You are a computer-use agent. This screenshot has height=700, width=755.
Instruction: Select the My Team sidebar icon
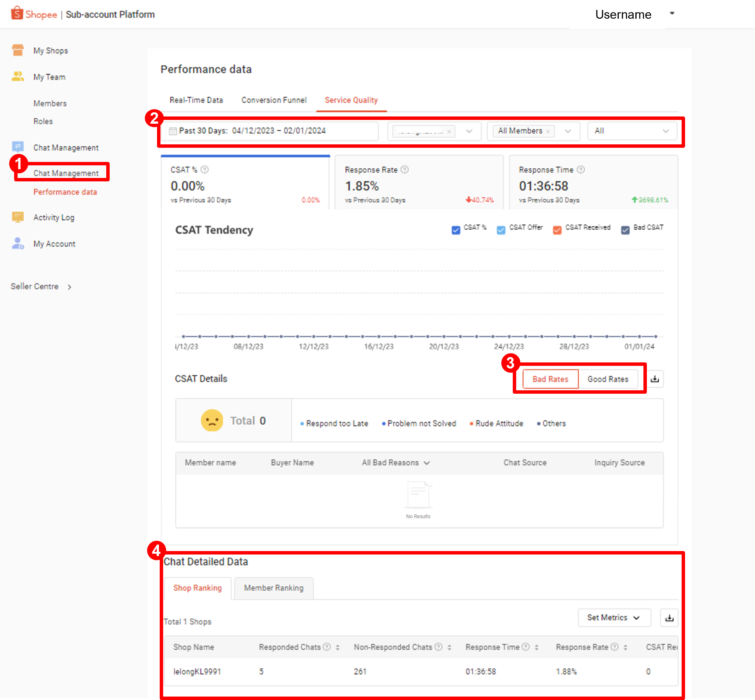pos(18,77)
